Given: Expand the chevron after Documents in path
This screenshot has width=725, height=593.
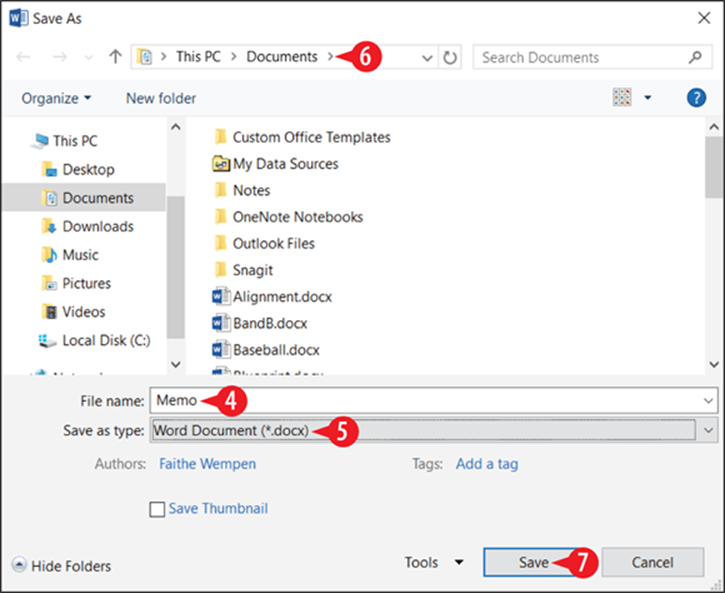Looking at the screenshot, I should pos(330,56).
